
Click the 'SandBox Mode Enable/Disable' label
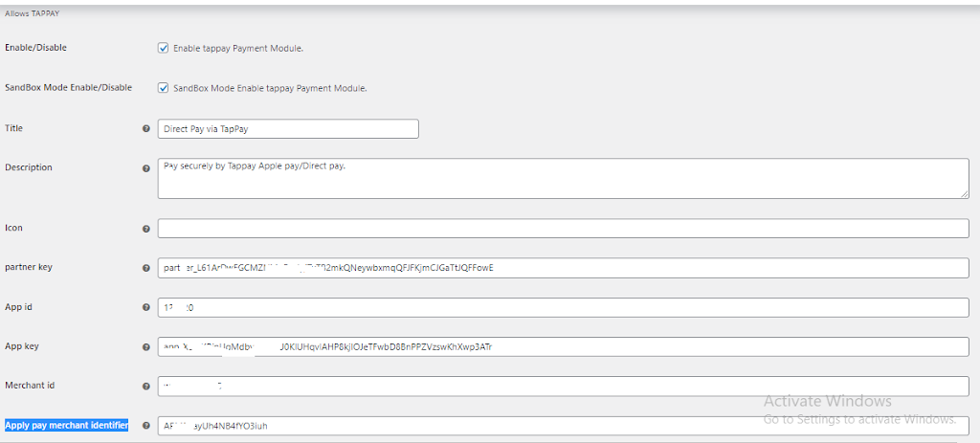click(x=68, y=87)
